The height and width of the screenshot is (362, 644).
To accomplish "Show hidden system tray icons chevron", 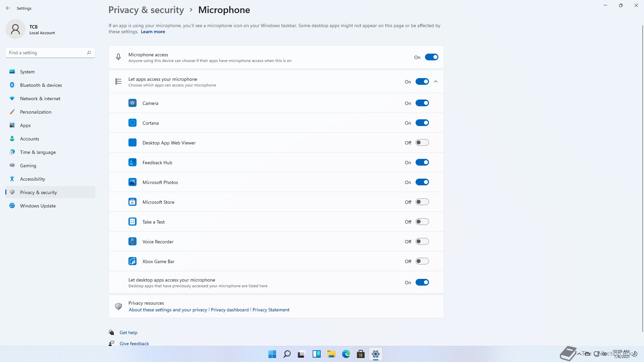I will click(x=579, y=354).
